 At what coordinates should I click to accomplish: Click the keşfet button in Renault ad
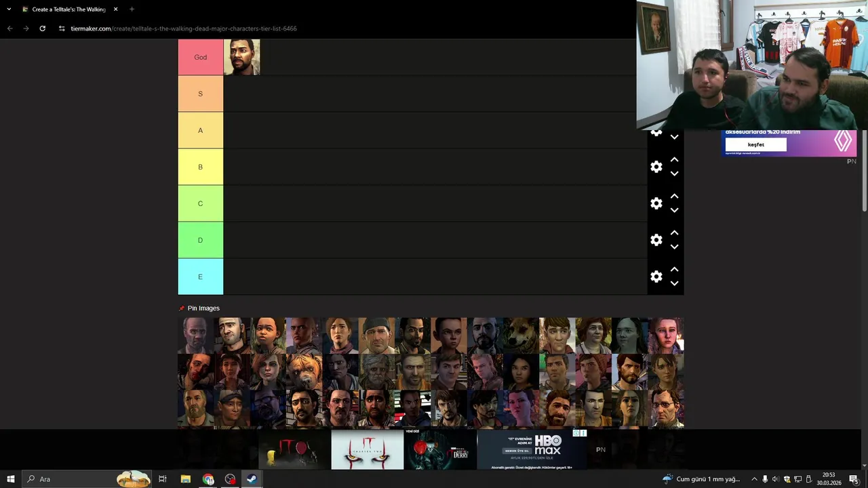coord(755,144)
